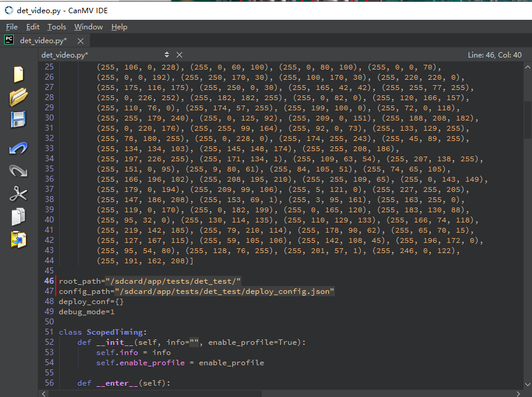Open the Help menu
532x397 pixels.
click(119, 27)
